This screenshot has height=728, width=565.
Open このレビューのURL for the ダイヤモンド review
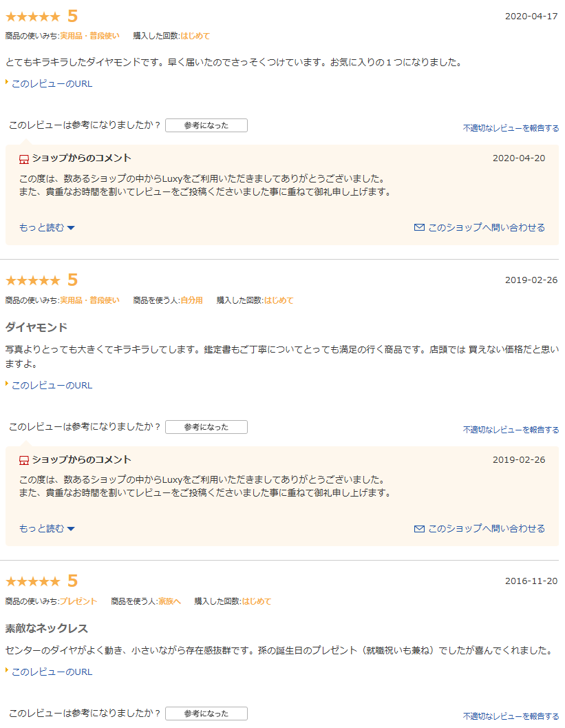pyautogui.click(x=52, y=386)
